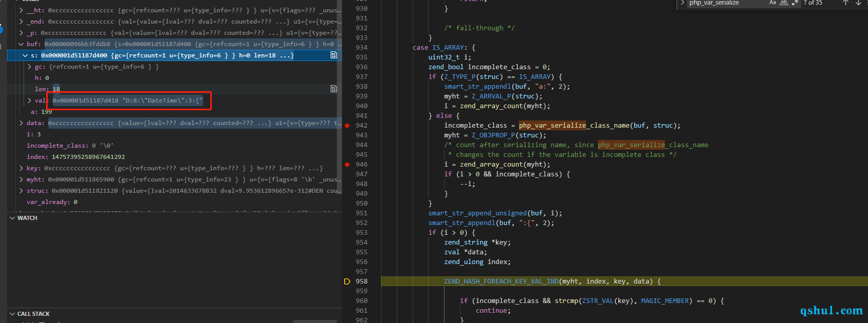Select the 'i: 3' variable row
Screen dimensions: 868x323
click(174, 134)
